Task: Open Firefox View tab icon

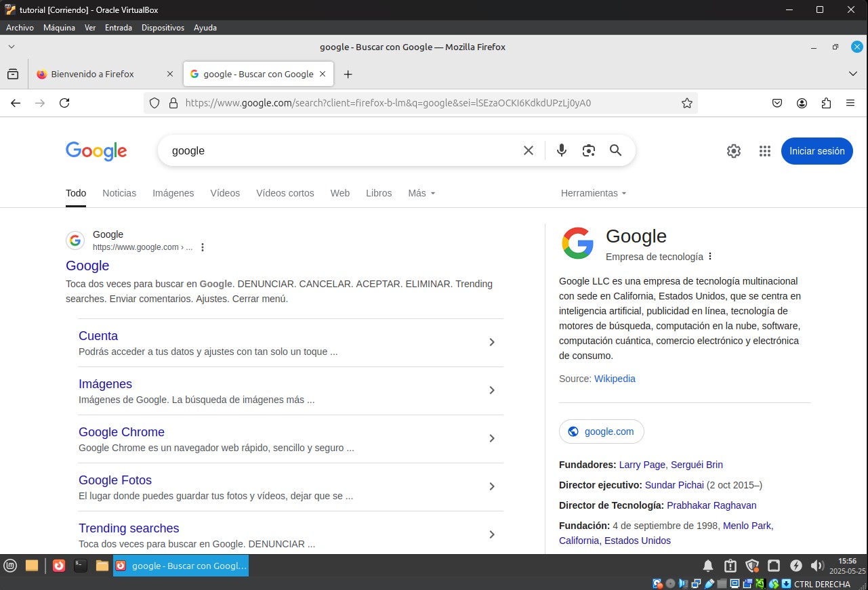Action: tap(13, 74)
